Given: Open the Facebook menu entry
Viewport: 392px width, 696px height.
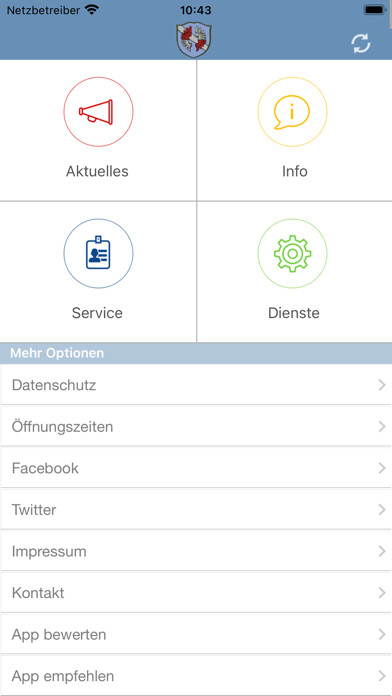Looking at the screenshot, I should [196, 468].
